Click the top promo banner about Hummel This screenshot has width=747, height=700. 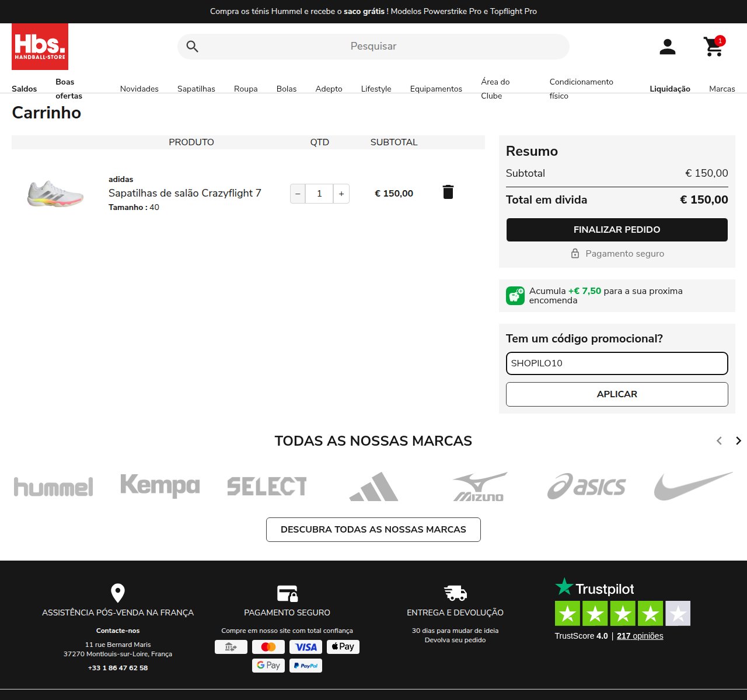click(x=373, y=11)
